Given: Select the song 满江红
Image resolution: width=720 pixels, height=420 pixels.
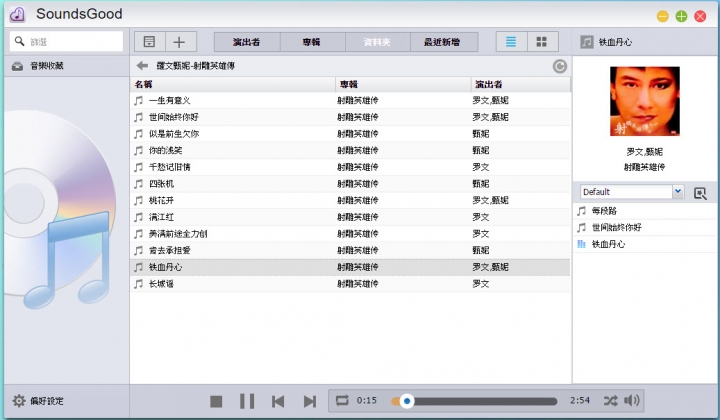Looking at the screenshot, I should pyautogui.click(x=350, y=217).
